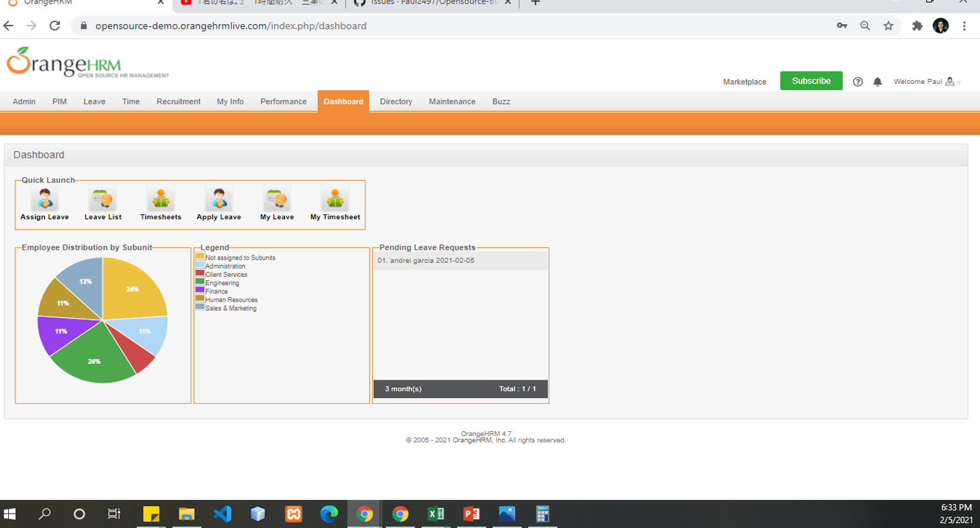Open the Chrome three-dot menu

[x=964, y=25]
